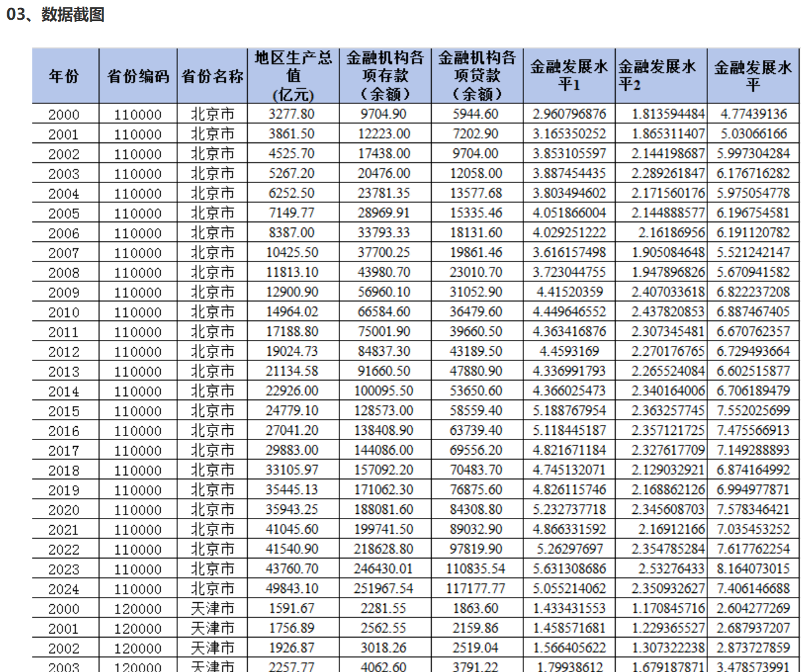801x672 pixels.
Task: Click province code 120000 in the 1756.89 row
Action: click(x=137, y=628)
